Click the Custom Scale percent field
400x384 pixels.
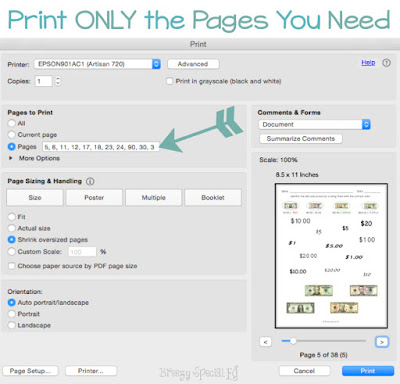[x=82, y=252]
